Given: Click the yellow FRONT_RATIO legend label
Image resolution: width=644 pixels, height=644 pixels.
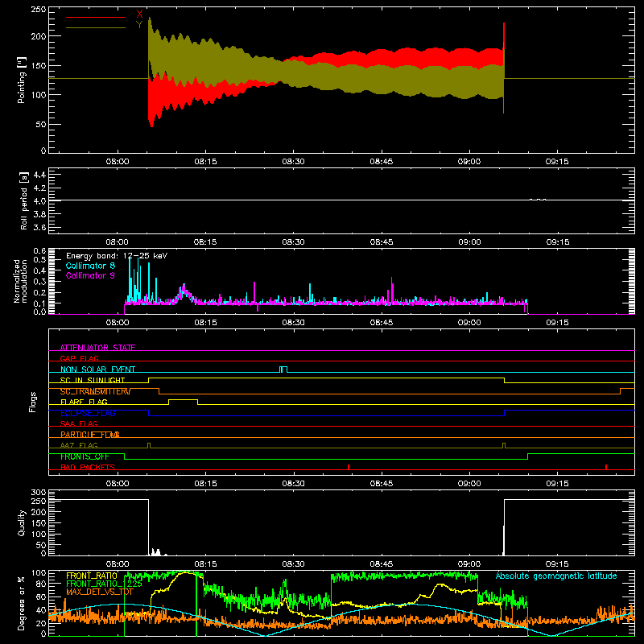Looking at the screenshot, I should (x=92, y=576).
